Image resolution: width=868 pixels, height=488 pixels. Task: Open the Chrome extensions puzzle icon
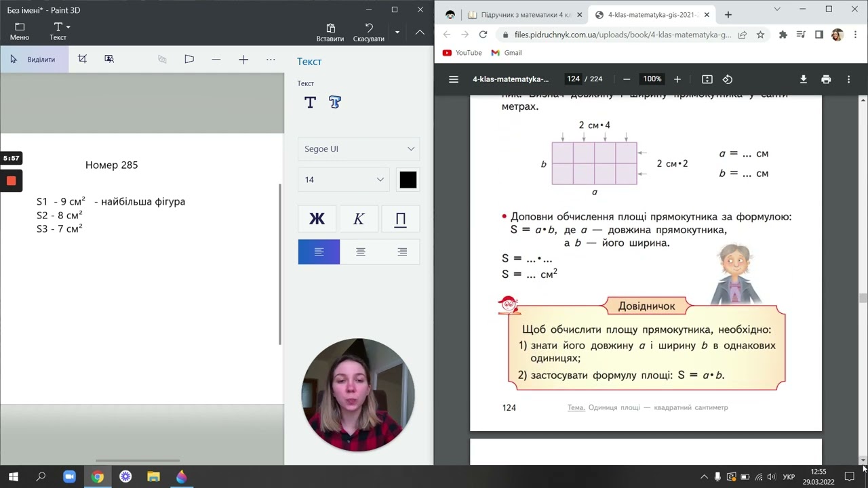(x=783, y=35)
